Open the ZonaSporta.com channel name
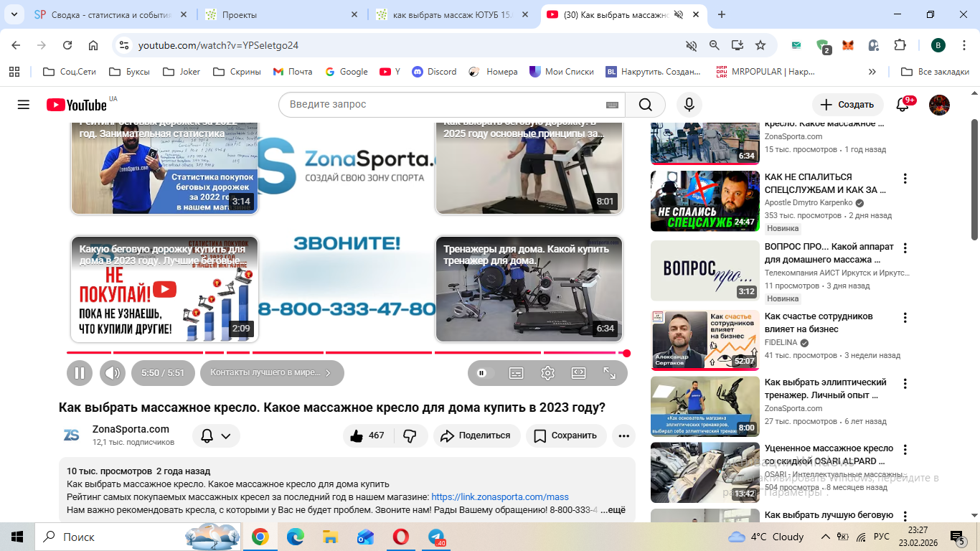 [131, 429]
